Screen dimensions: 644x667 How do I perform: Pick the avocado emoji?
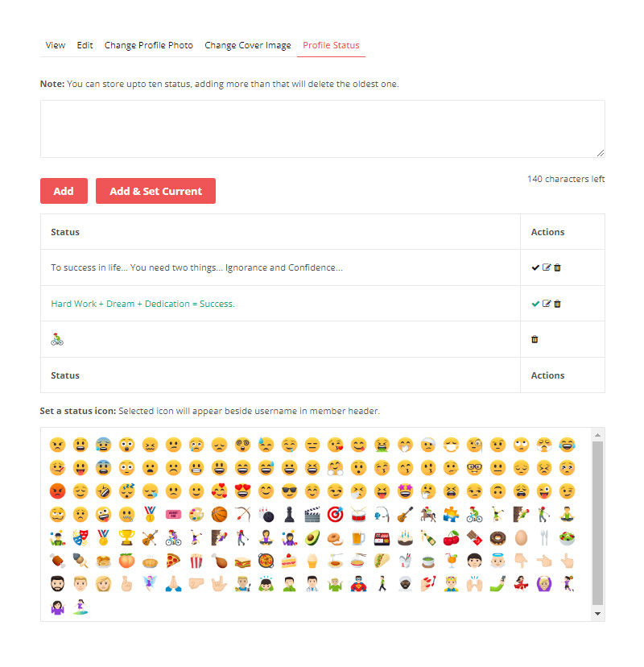312,538
